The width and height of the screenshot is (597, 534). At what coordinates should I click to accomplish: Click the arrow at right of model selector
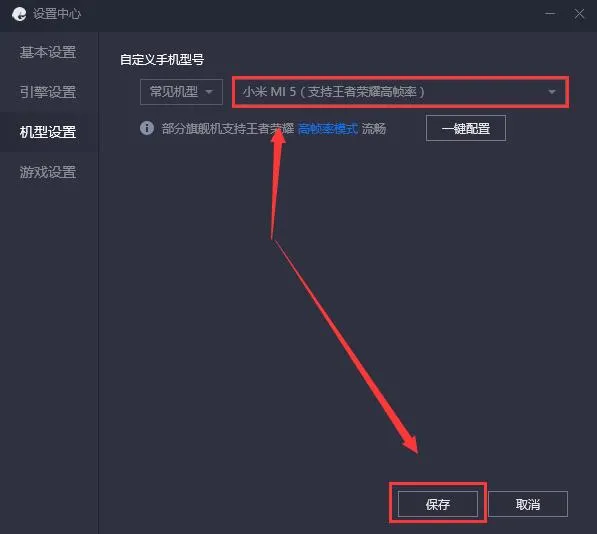(x=552, y=92)
